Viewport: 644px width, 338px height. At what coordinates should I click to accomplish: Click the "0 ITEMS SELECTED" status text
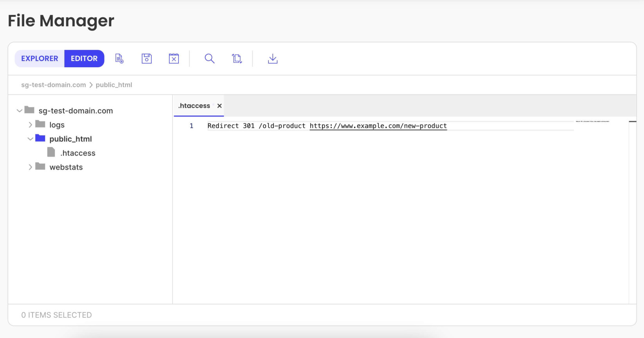(x=56, y=315)
